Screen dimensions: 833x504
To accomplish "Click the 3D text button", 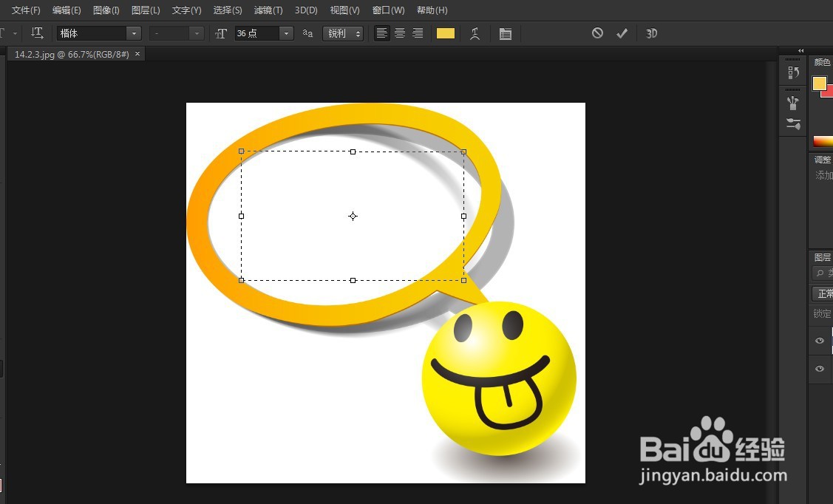I will [652, 33].
